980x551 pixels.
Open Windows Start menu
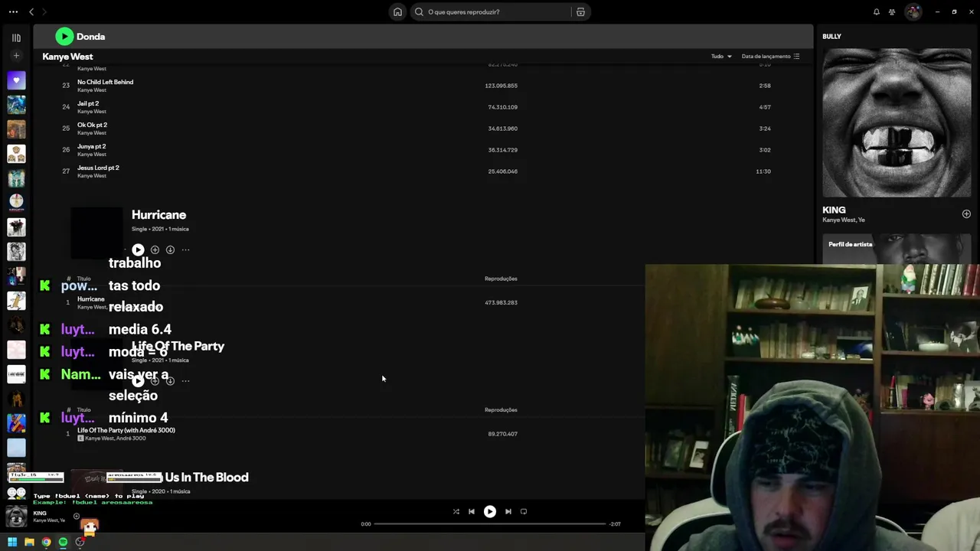pyautogui.click(x=12, y=542)
